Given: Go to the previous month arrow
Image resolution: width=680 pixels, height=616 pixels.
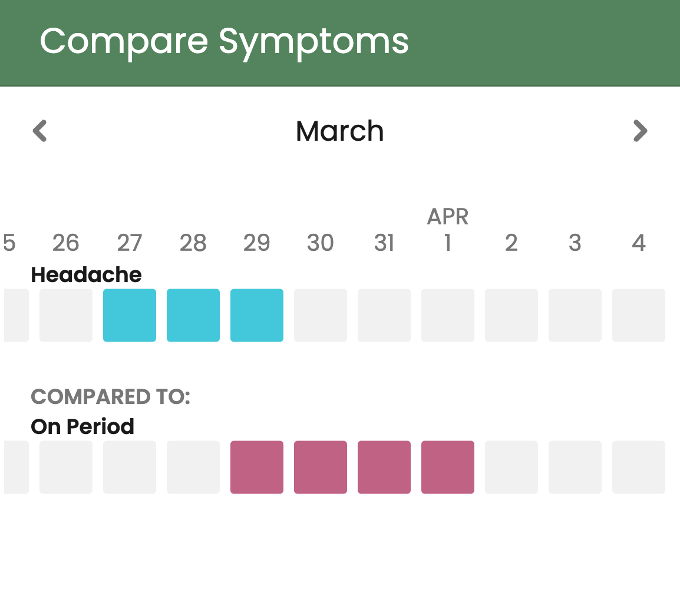Looking at the screenshot, I should 39,131.
